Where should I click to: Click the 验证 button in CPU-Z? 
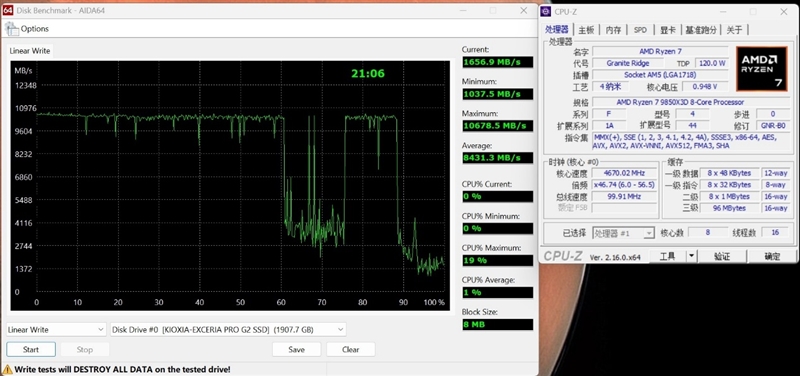click(722, 256)
